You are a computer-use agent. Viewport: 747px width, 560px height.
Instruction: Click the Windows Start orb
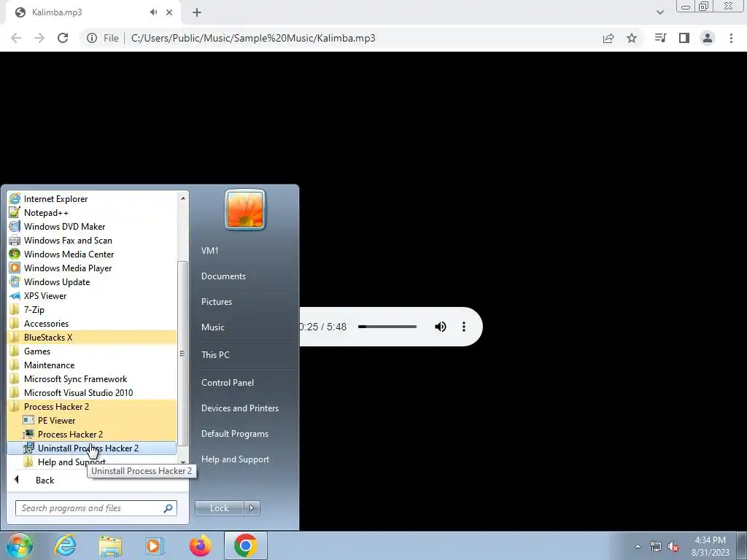(x=20, y=545)
